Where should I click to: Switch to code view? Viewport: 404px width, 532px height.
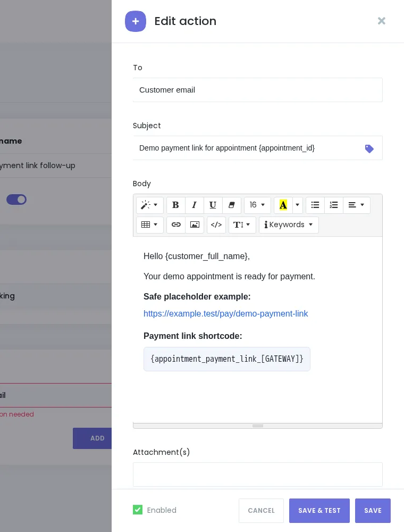coord(216,225)
